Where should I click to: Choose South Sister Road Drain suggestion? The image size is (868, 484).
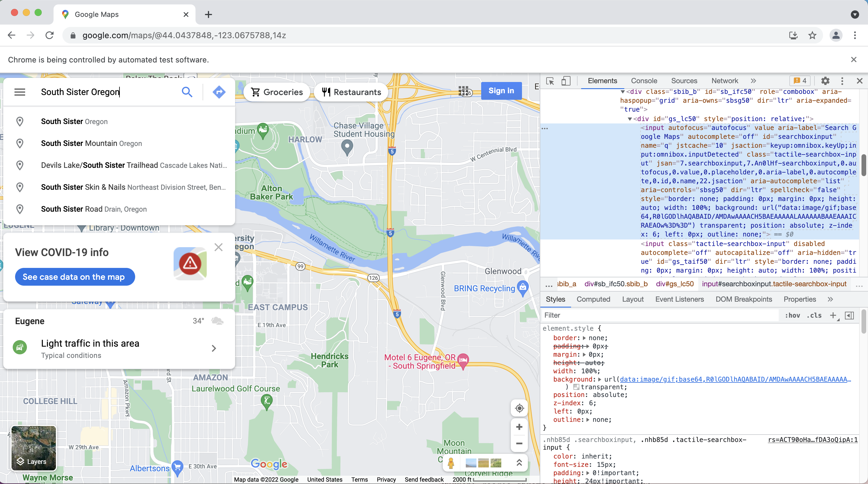click(x=119, y=209)
